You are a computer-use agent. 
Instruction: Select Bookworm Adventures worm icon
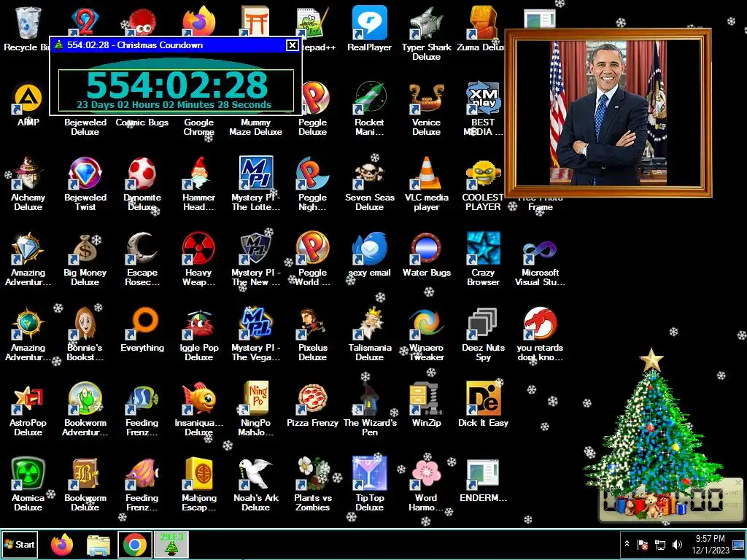85,399
